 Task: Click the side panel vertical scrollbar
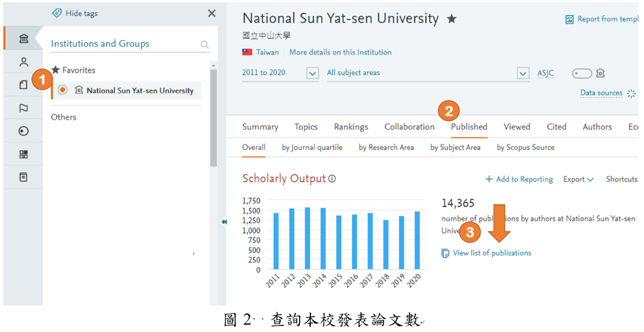pos(213,117)
